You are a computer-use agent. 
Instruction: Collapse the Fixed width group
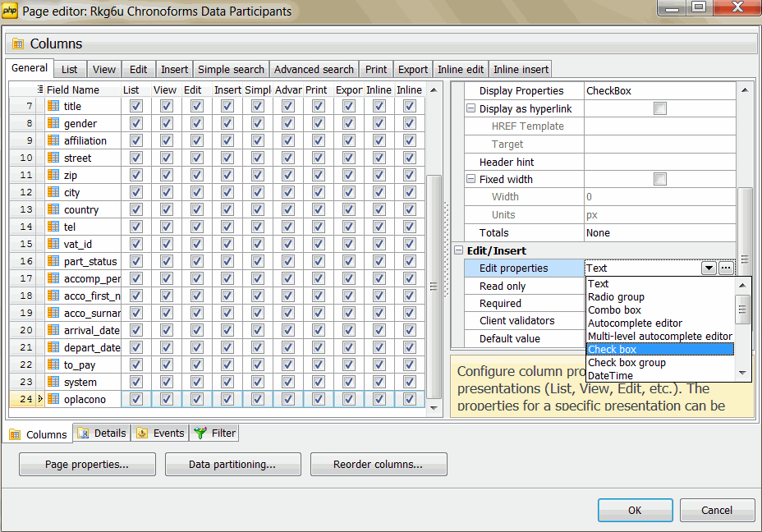(471, 179)
